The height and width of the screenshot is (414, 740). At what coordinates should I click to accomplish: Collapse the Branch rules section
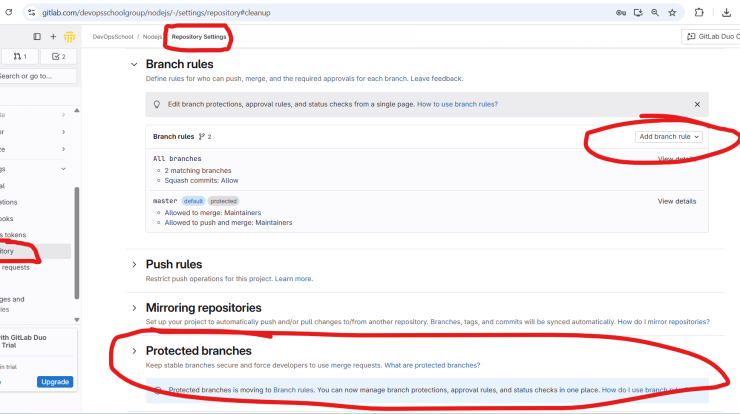[x=134, y=64]
